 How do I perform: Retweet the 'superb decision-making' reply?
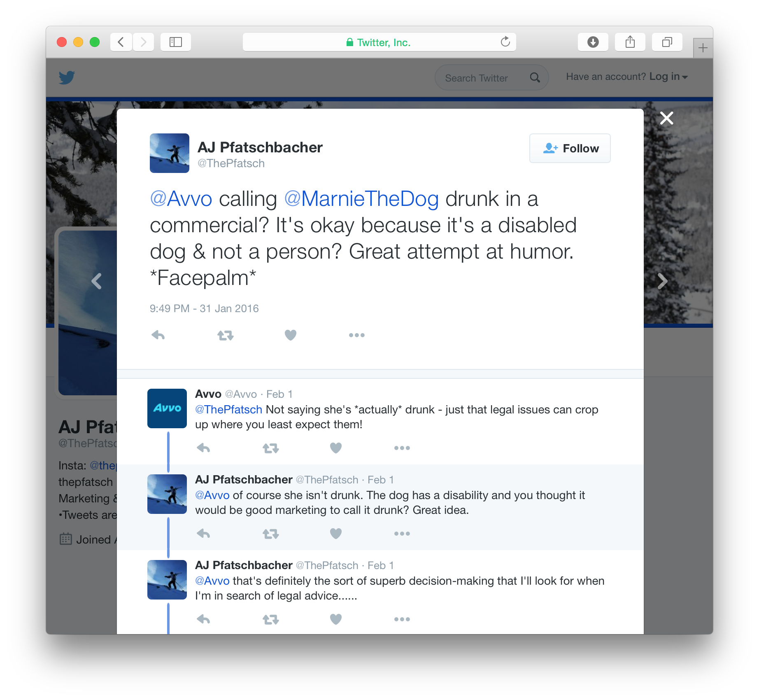[x=271, y=619]
